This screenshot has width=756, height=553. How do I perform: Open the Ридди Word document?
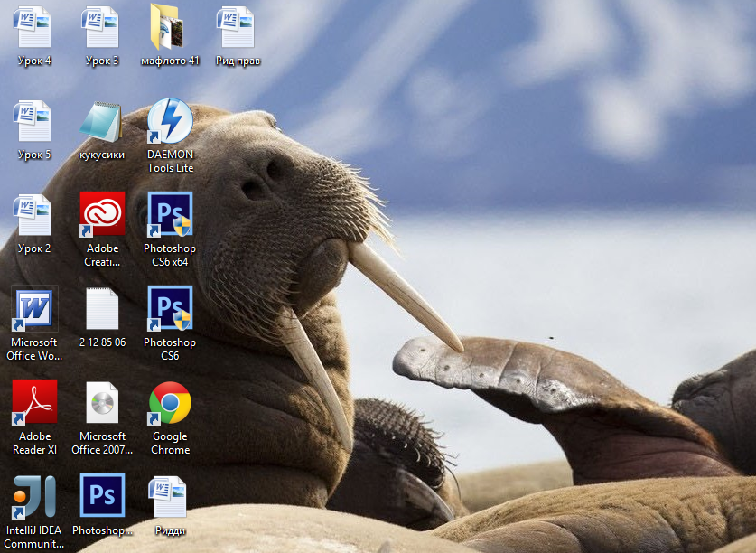pos(170,496)
